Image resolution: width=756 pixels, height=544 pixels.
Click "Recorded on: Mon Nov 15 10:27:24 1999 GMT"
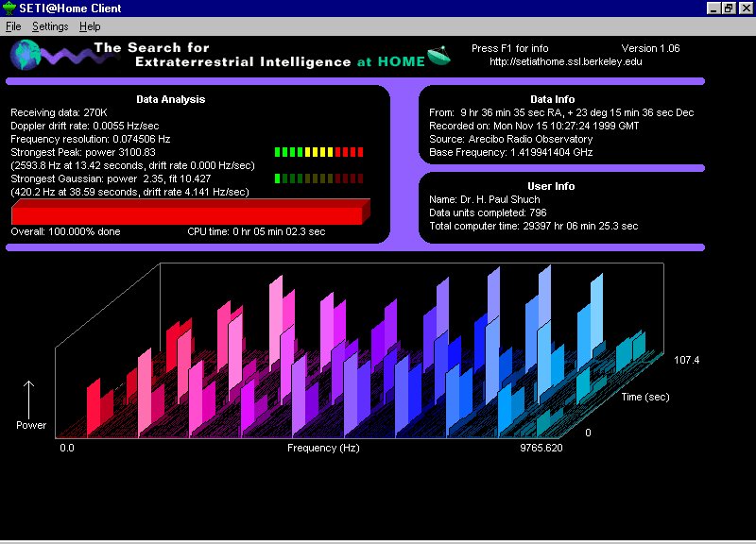pyautogui.click(x=534, y=126)
